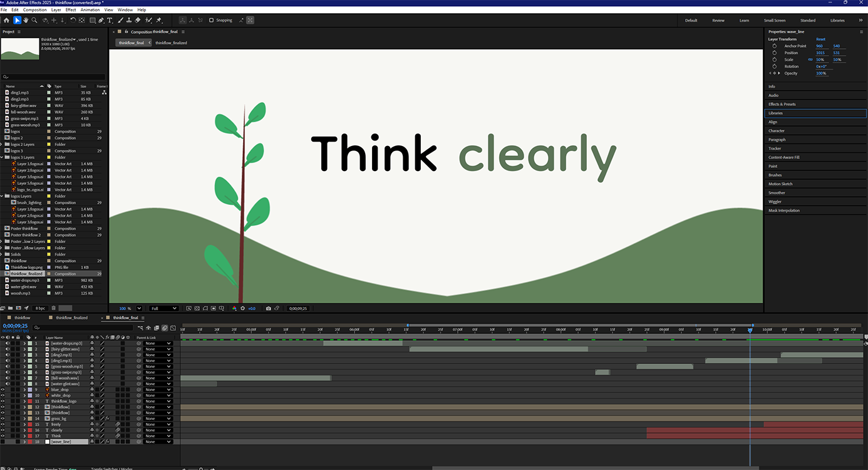Click the Rotation value in Properties

(x=821, y=66)
